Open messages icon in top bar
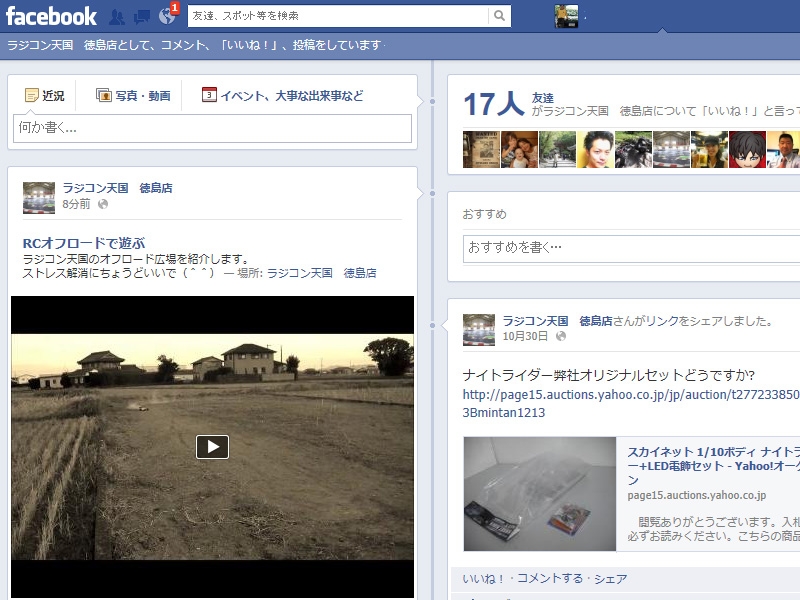This screenshot has width=800, height=600. [x=142, y=17]
